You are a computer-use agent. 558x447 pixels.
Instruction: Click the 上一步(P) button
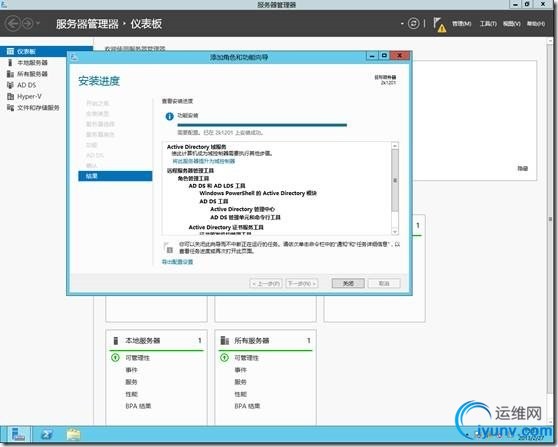click(x=266, y=283)
